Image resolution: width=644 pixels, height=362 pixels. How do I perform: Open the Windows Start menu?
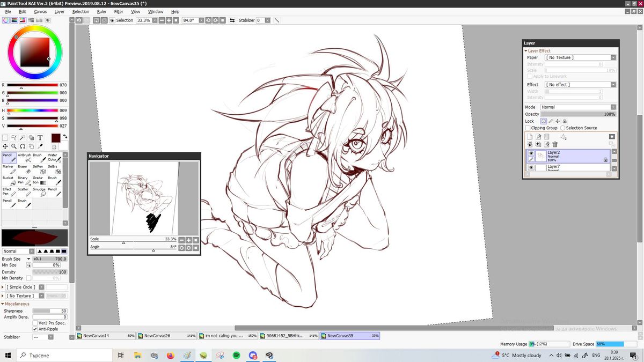click(x=8, y=355)
